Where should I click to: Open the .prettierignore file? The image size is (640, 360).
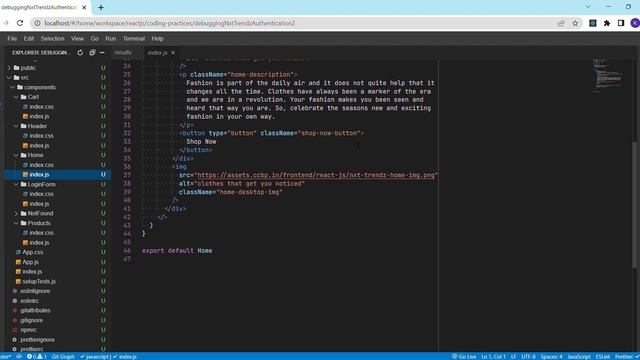coord(37,340)
